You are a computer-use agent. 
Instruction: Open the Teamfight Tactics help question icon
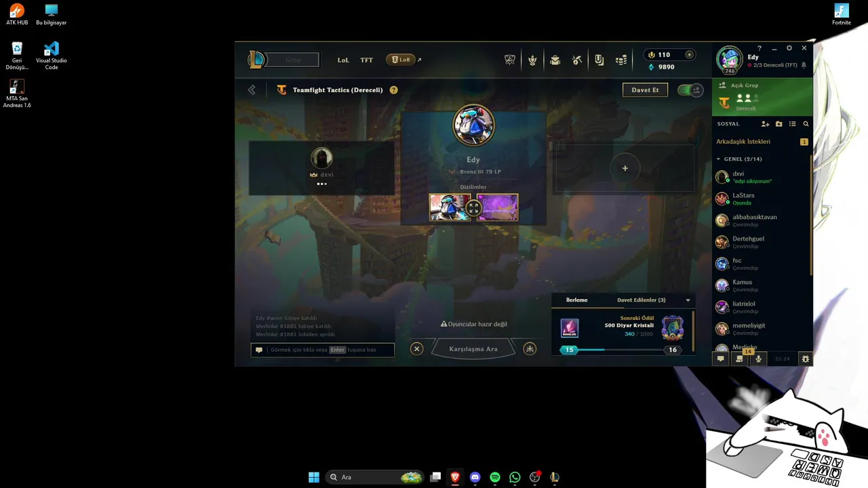[x=393, y=89]
